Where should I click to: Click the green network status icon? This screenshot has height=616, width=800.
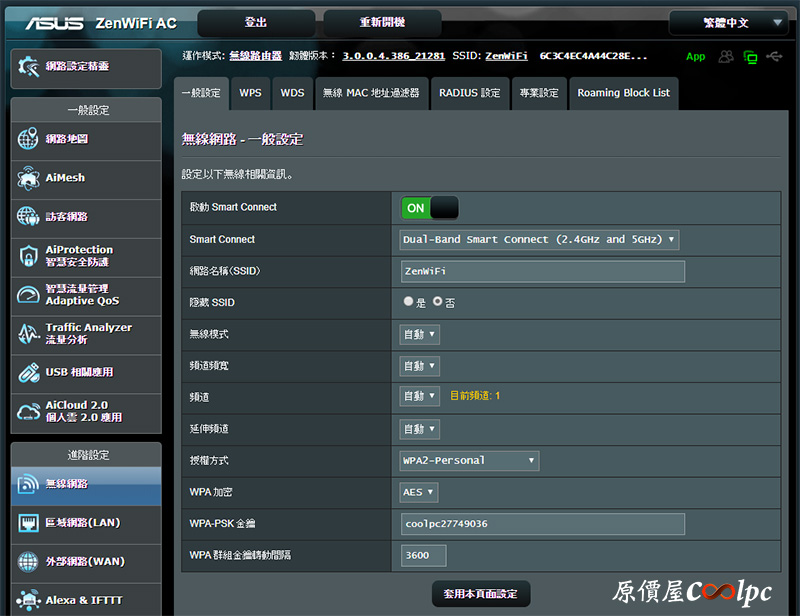(751, 57)
